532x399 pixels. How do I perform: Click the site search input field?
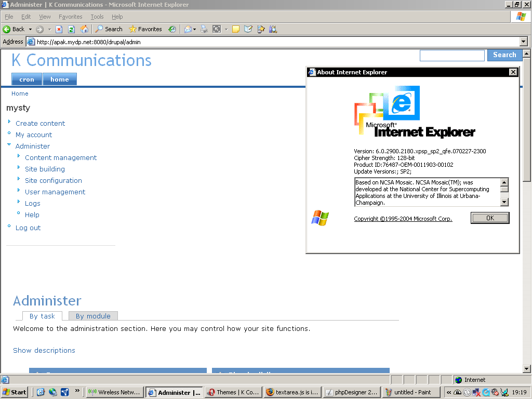pos(452,55)
